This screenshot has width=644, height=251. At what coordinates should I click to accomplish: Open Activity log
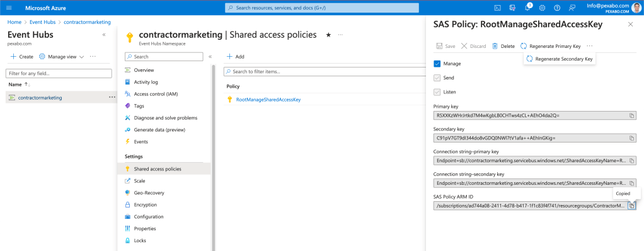146,82
